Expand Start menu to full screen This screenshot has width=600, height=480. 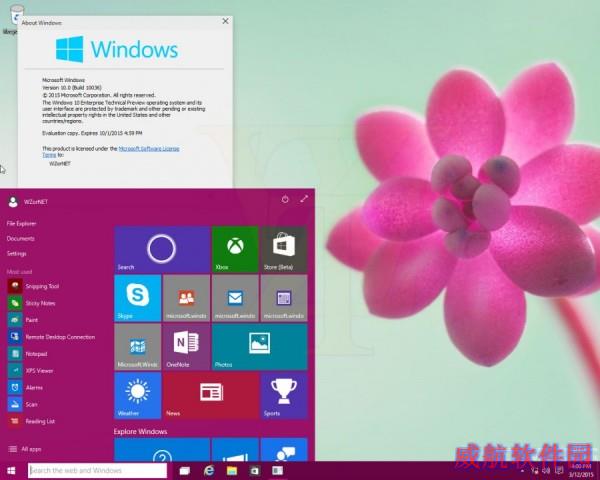pyautogui.click(x=304, y=199)
